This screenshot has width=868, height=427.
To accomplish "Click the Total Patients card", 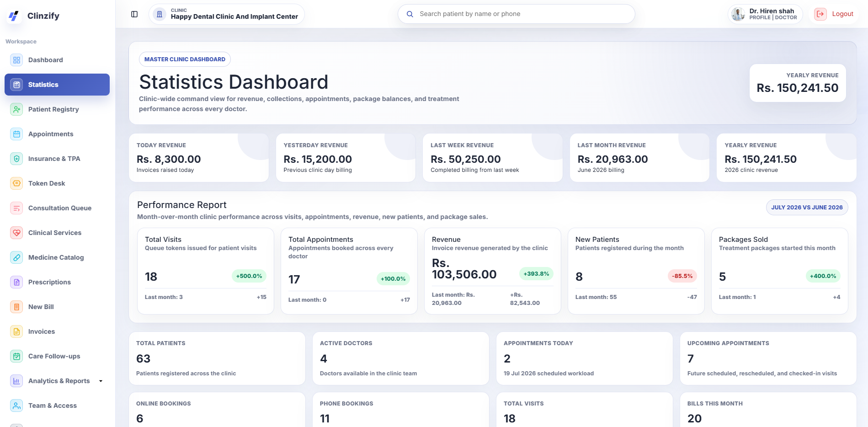I will (x=217, y=358).
